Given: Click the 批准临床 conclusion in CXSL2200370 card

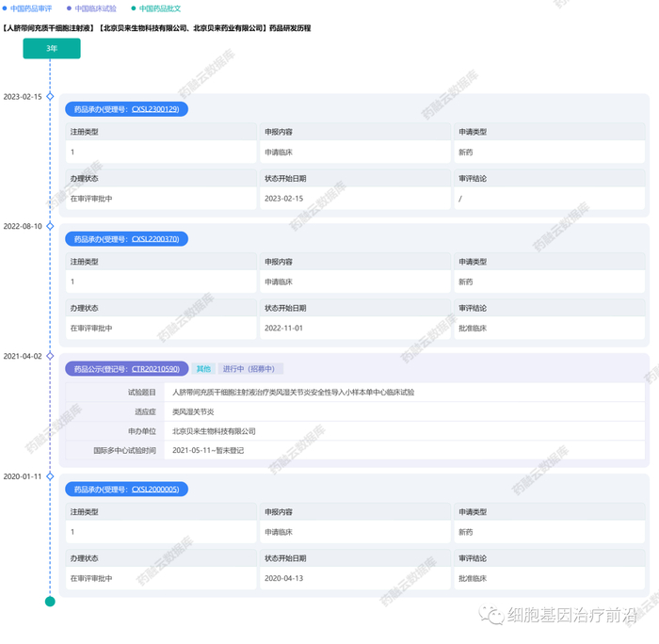Looking at the screenshot, I should point(473,329).
